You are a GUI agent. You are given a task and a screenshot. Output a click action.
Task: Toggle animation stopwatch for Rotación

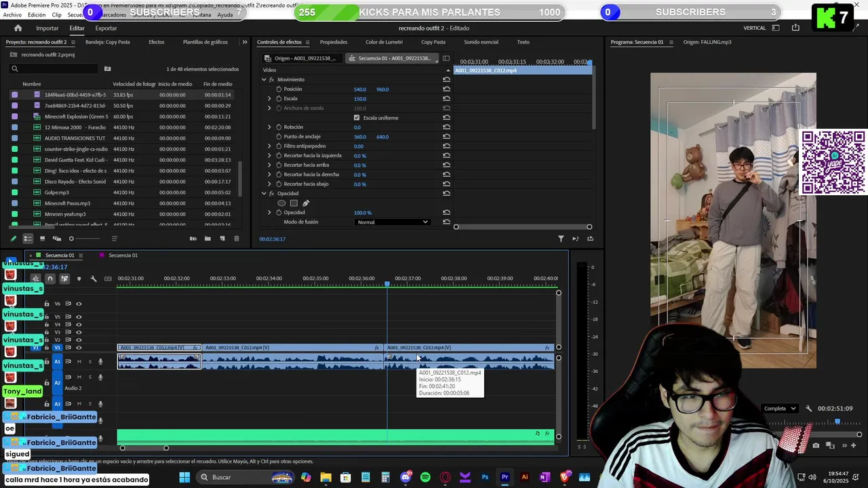278,127
